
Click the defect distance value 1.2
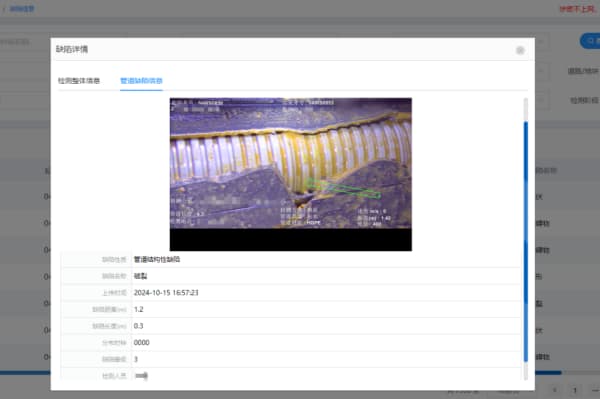coord(139,309)
